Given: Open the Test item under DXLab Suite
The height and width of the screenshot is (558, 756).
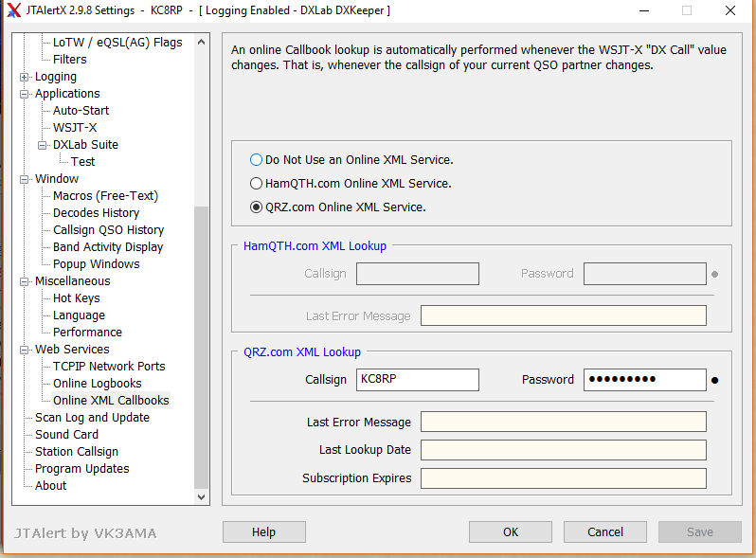Looking at the screenshot, I should click(82, 162).
